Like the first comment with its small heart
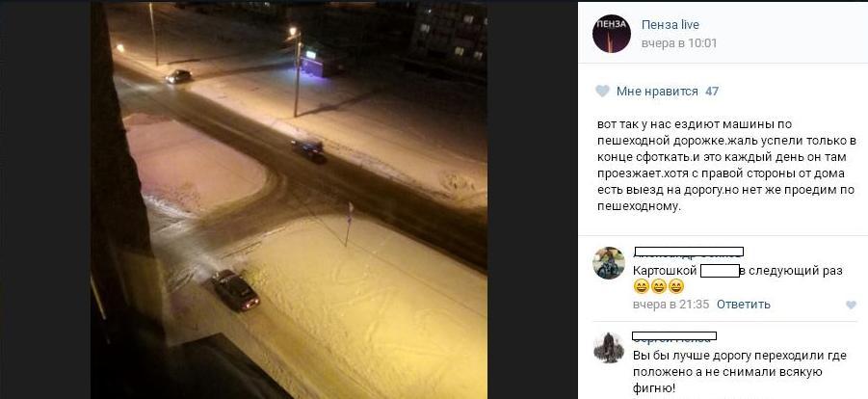 pyautogui.click(x=851, y=305)
